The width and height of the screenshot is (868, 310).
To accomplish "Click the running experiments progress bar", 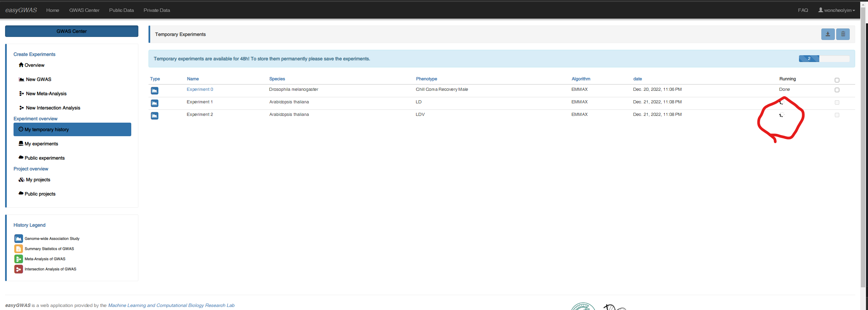I will (824, 59).
